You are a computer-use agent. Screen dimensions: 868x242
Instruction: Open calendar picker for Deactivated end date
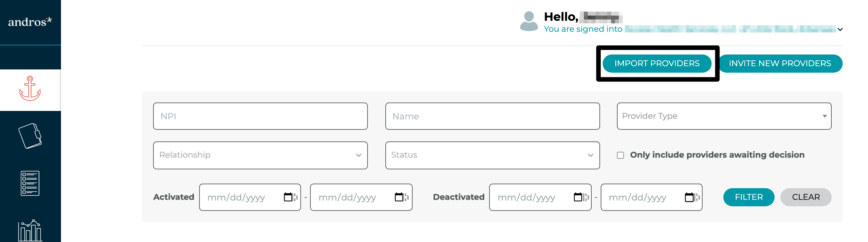689,197
